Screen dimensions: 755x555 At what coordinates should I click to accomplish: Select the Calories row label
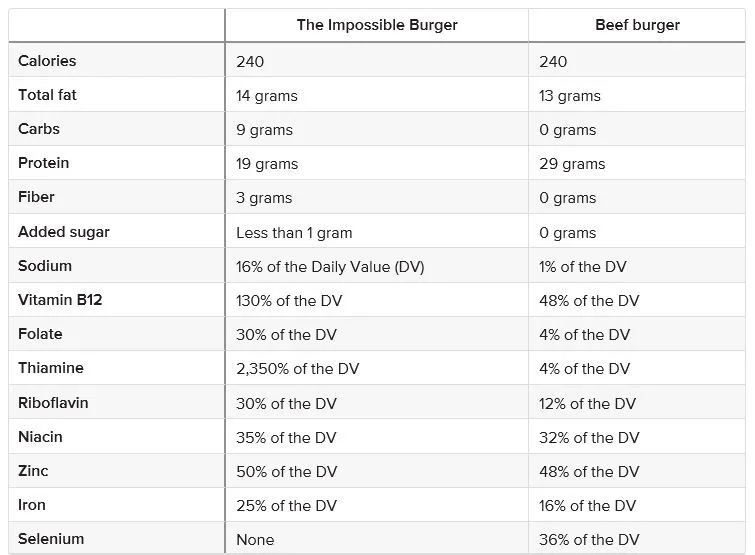tap(47, 61)
